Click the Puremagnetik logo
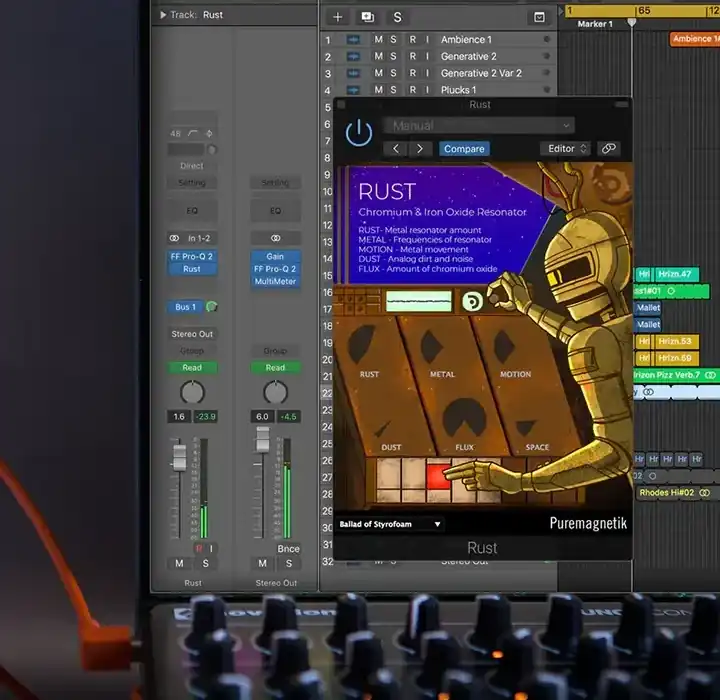 pyautogui.click(x=588, y=523)
